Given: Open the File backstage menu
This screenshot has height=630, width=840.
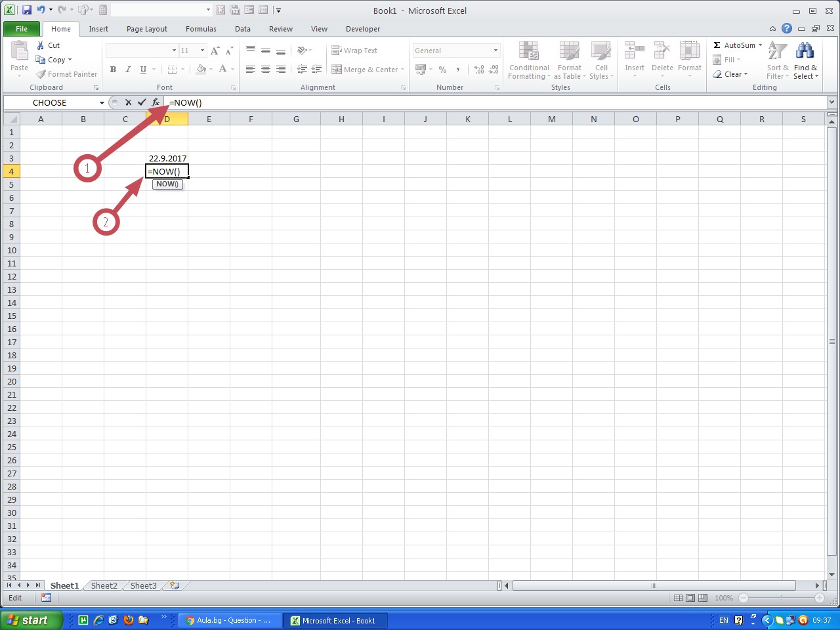Looking at the screenshot, I should click(22, 29).
